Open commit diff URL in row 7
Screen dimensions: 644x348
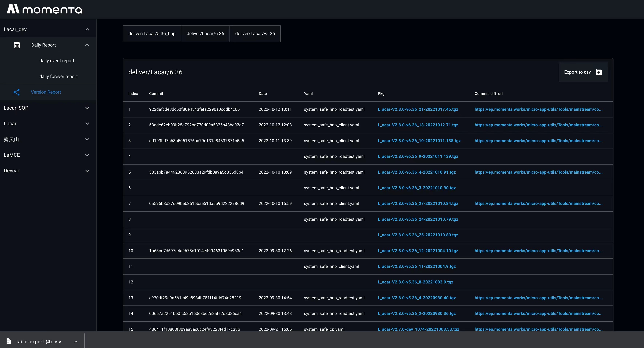pos(538,203)
